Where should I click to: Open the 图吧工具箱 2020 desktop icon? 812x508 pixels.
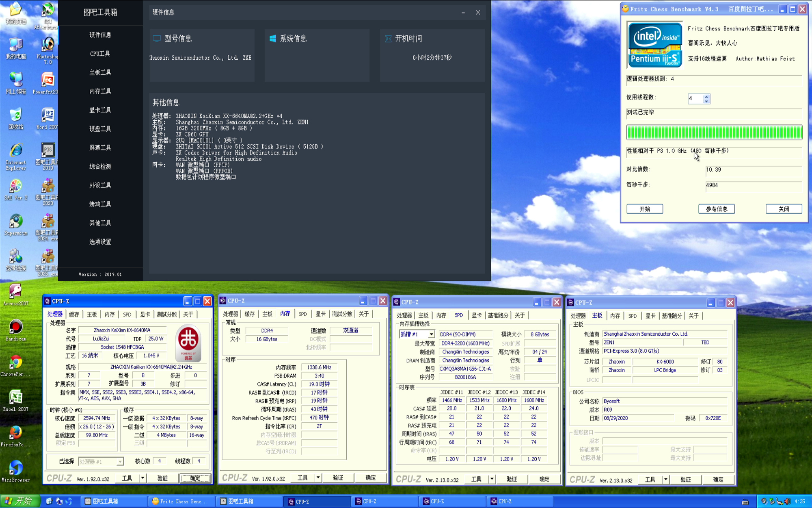[x=48, y=192]
